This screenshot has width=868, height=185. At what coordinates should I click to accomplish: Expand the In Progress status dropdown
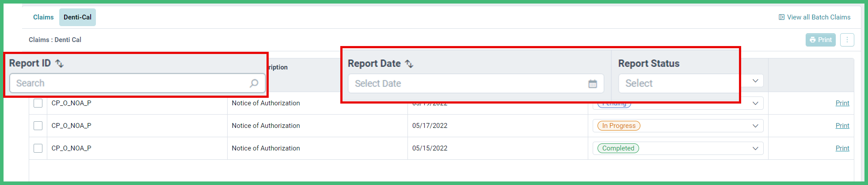tap(755, 126)
